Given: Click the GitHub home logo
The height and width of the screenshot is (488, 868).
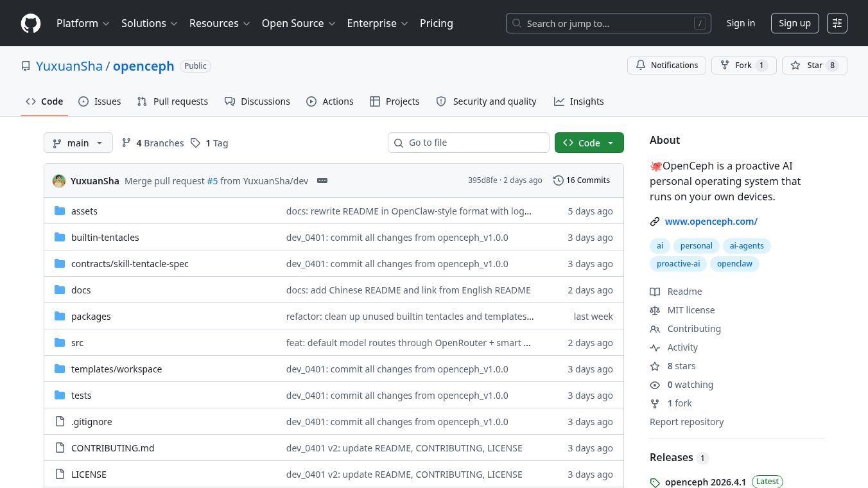Looking at the screenshot, I should (x=31, y=23).
